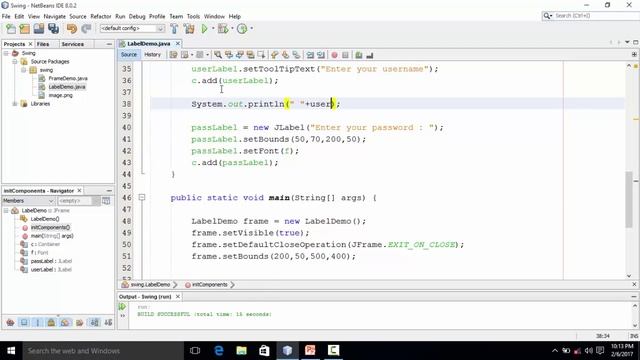Collapse the Source Packages node
Image resolution: width=640 pixels, height=360 pixels.
(15, 62)
